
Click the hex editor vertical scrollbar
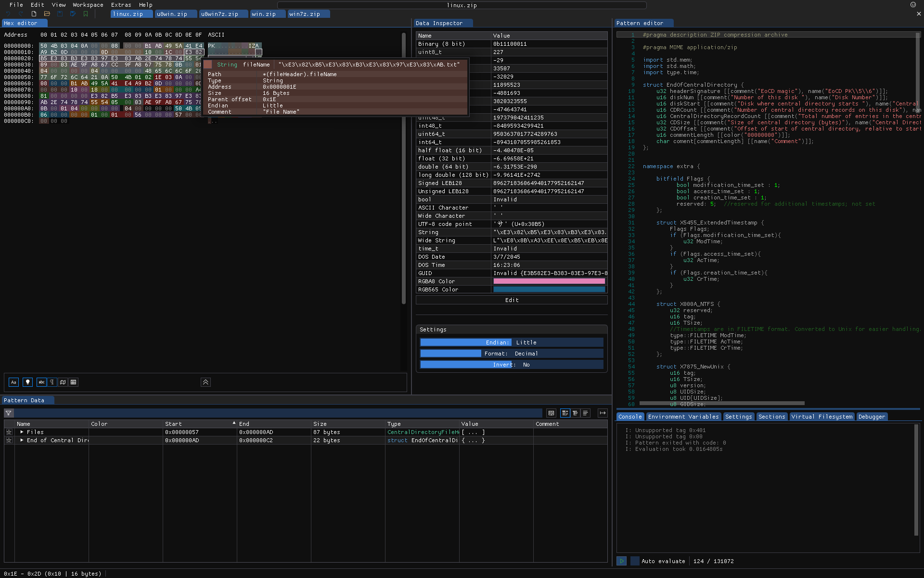tap(403, 169)
